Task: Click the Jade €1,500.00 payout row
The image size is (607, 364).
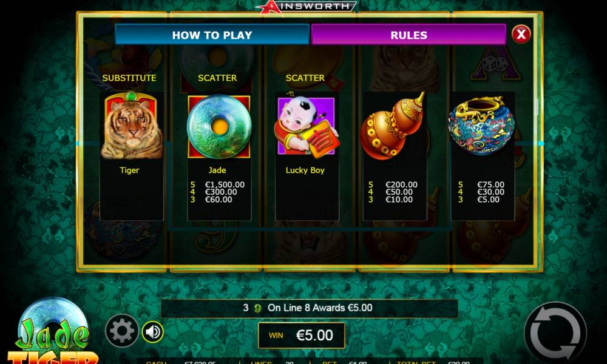Action: pyautogui.click(x=217, y=185)
